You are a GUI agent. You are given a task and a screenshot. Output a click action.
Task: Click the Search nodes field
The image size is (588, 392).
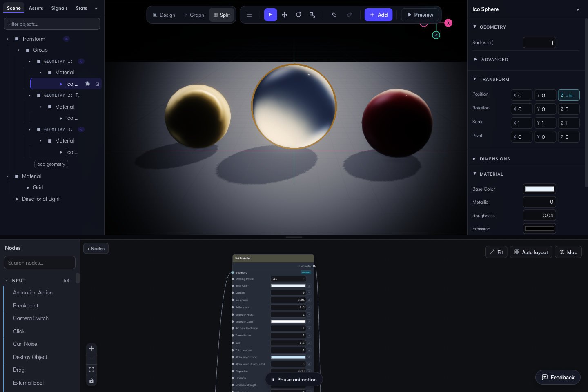point(40,263)
